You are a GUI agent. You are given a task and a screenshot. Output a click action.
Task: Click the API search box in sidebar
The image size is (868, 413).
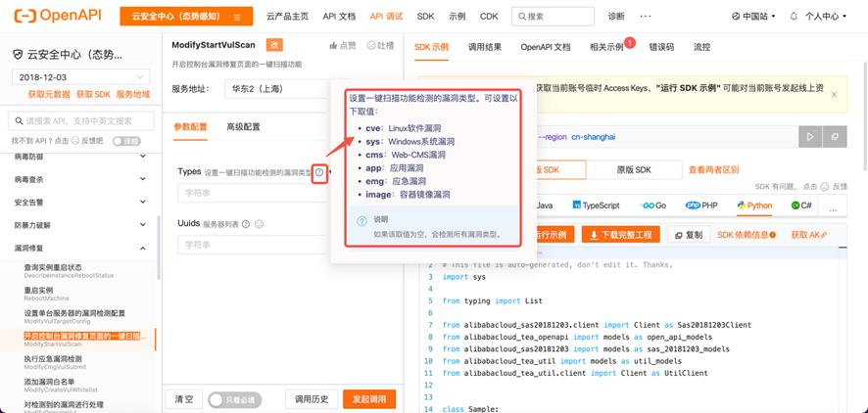click(x=80, y=120)
